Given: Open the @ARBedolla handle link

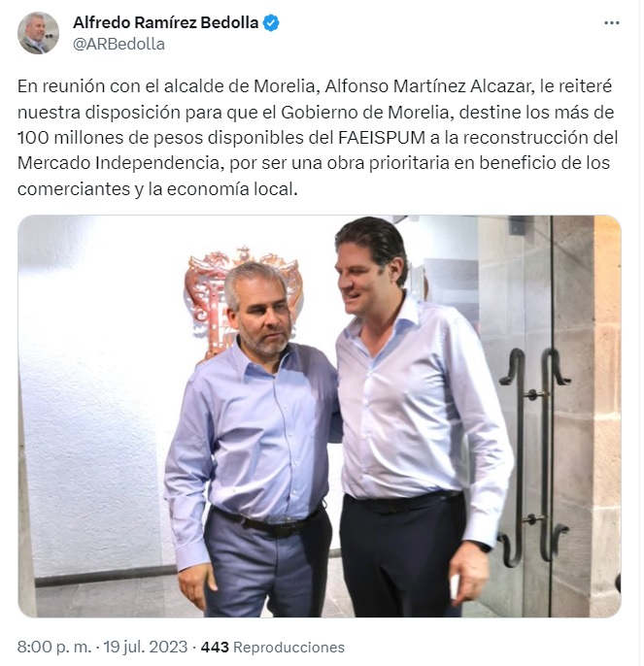Looking at the screenshot, I should [119, 45].
